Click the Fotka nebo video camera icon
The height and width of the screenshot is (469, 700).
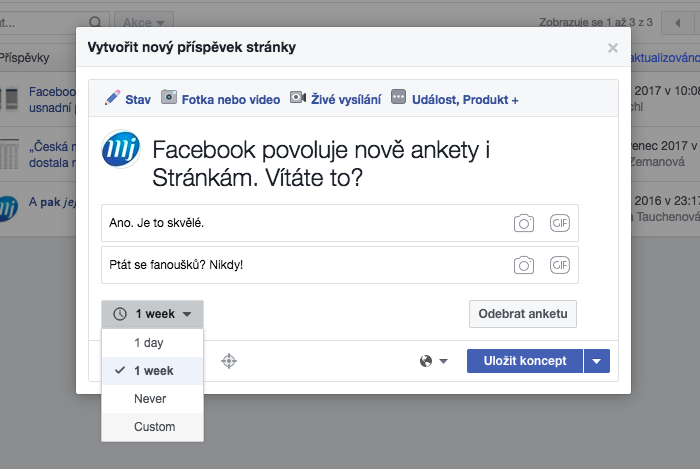click(x=169, y=97)
